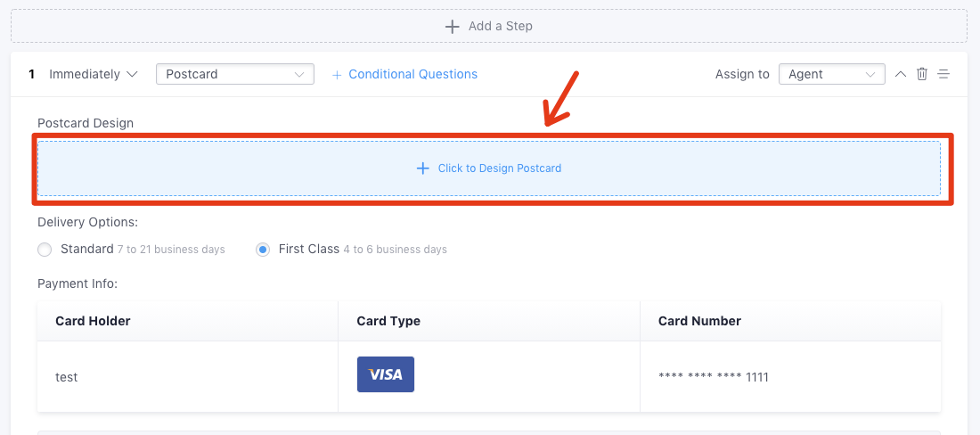
Task: Expand the Agent assignee dropdown
Action: click(x=832, y=74)
